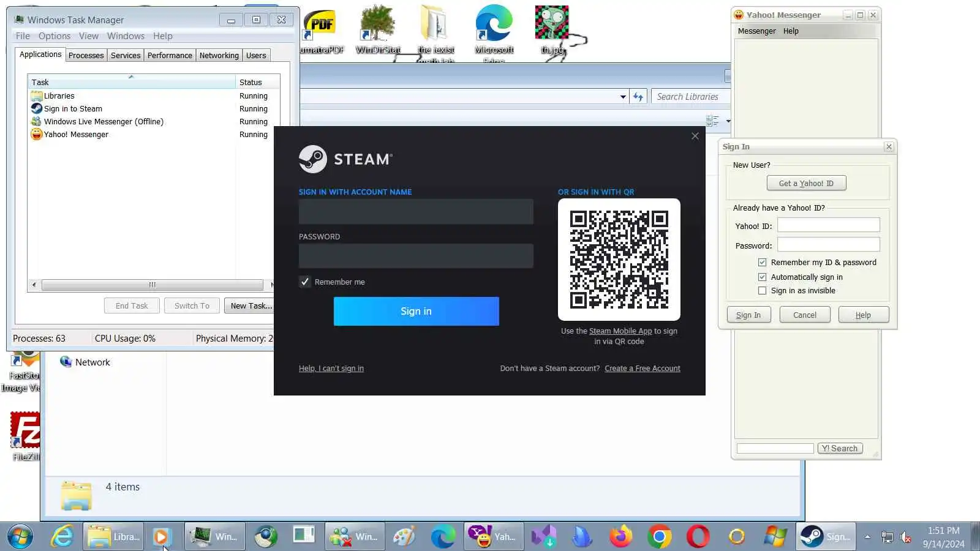Click the Get a Yahoo! ID button
The width and height of the screenshot is (980, 551).
tap(806, 183)
